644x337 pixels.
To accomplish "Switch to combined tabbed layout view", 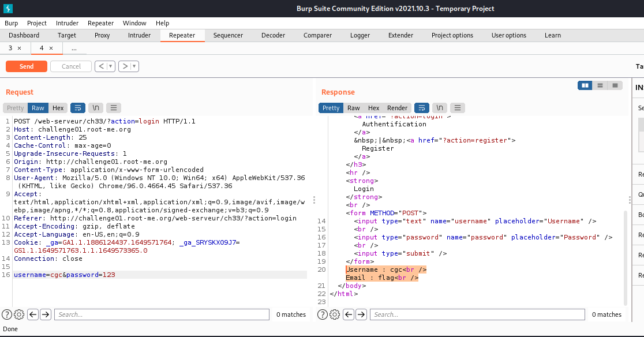I will click(615, 85).
